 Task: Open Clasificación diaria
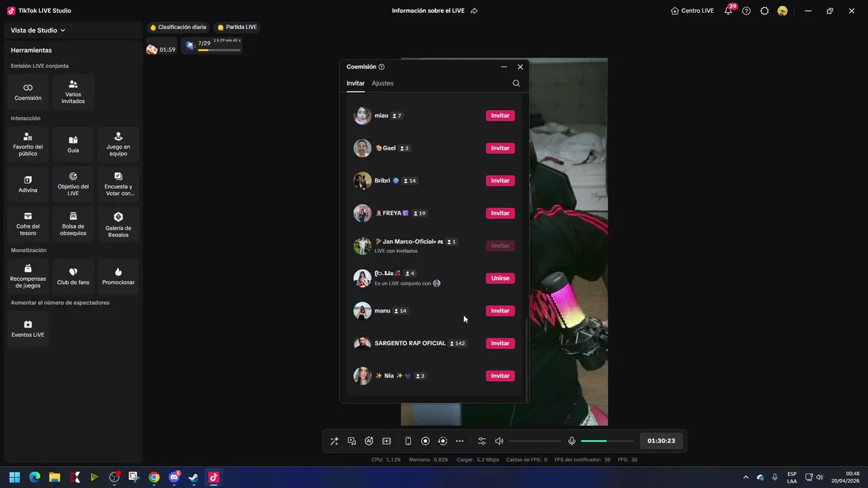pyautogui.click(x=178, y=27)
